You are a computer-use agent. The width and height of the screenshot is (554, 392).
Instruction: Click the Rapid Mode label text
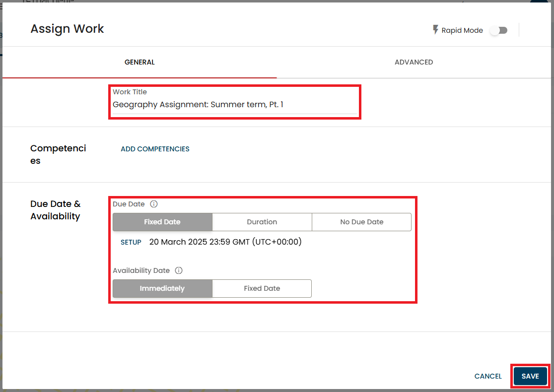click(462, 30)
